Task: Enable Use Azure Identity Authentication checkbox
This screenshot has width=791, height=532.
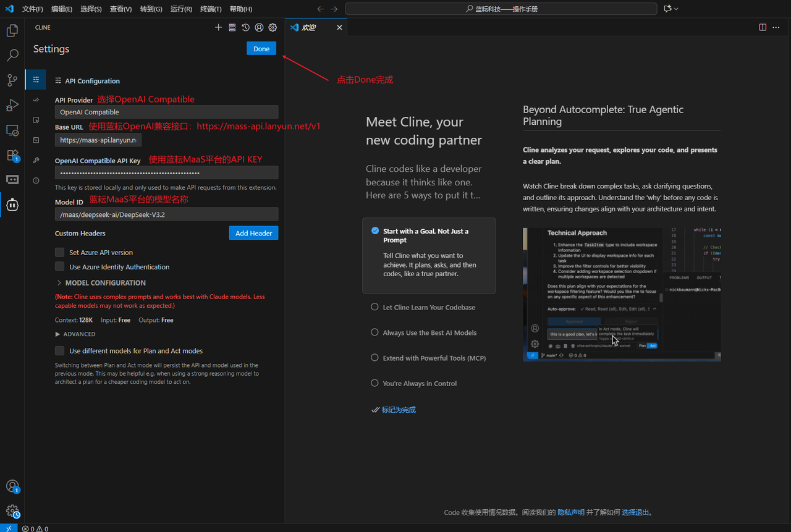Action: point(59,267)
